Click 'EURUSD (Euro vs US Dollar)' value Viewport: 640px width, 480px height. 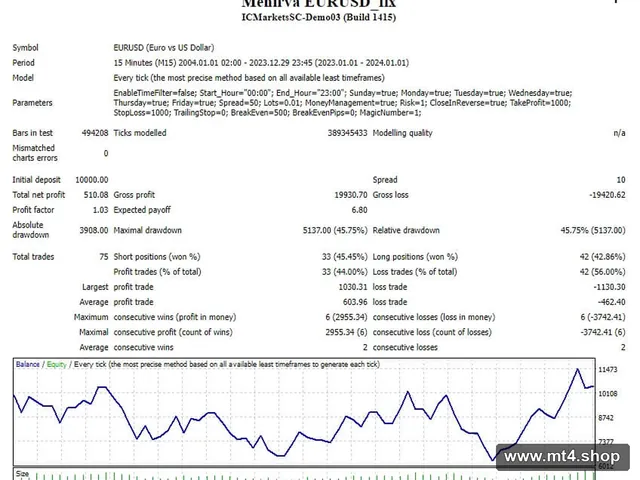164,48
